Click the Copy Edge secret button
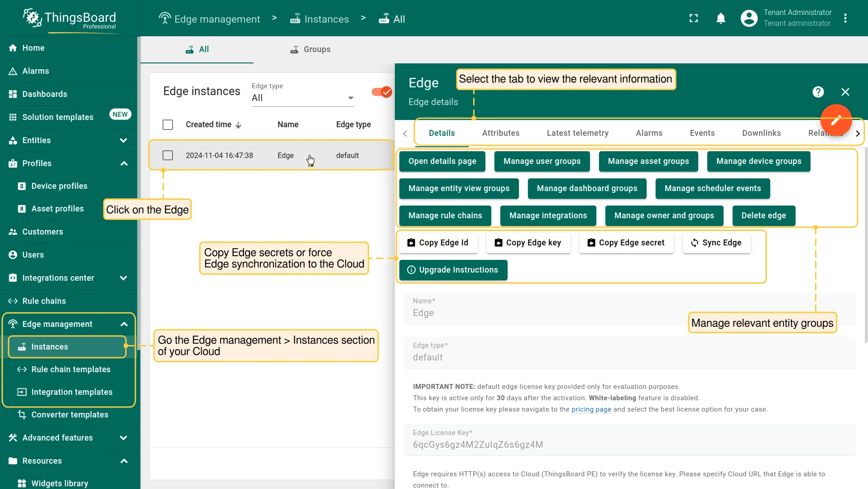The image size is (868, 489). point(626,243)
